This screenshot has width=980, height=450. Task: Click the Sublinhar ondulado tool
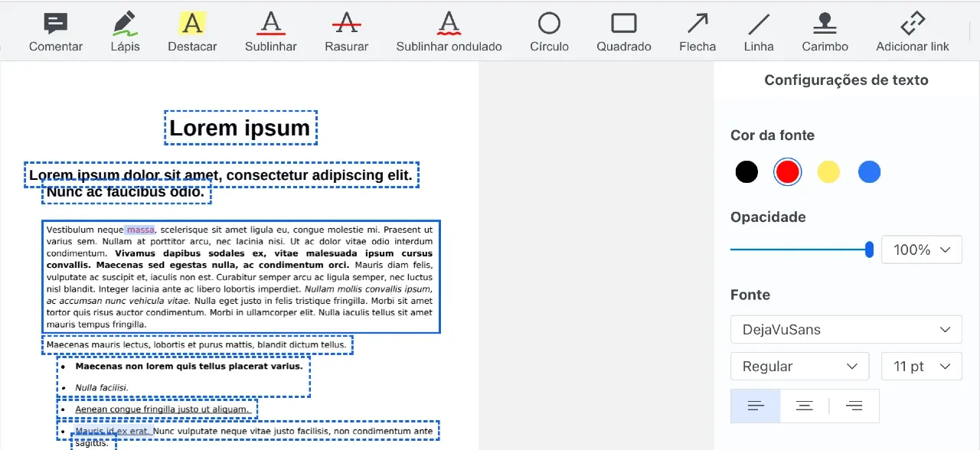coord(449,32)
